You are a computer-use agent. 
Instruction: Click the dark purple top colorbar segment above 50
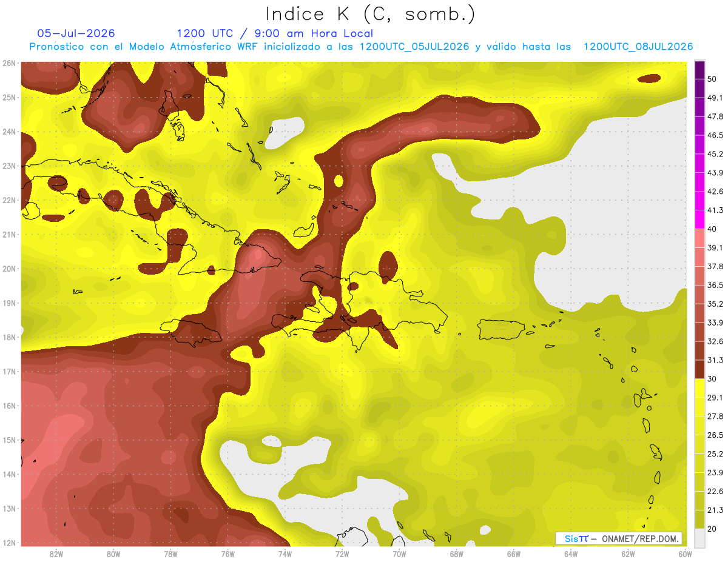699,70
